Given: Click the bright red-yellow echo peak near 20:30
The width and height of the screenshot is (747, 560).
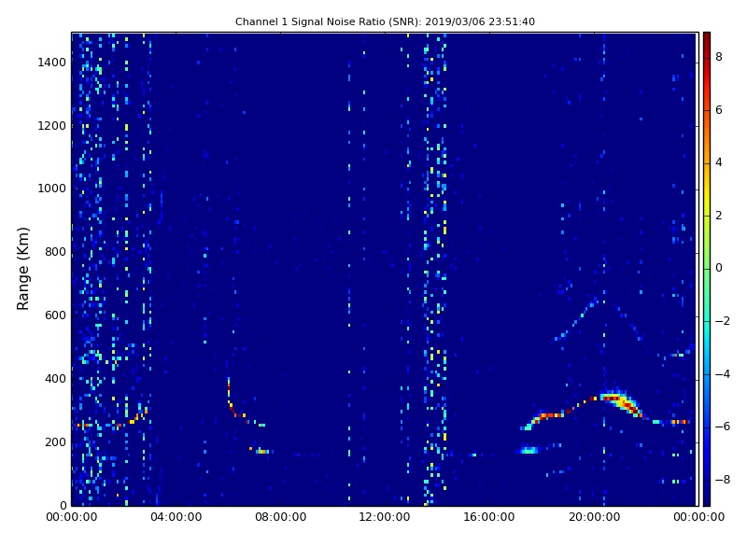Looking at the screenshot, I should (621, 402).
